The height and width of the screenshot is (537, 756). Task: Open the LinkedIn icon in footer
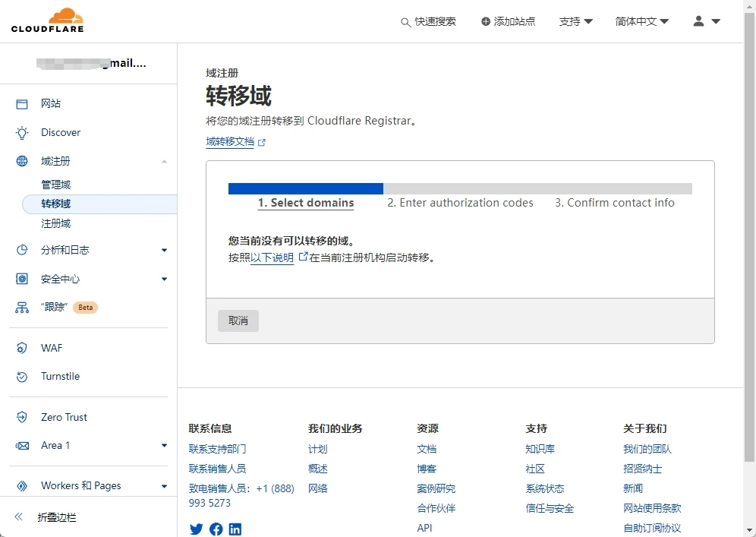point(235,529)
